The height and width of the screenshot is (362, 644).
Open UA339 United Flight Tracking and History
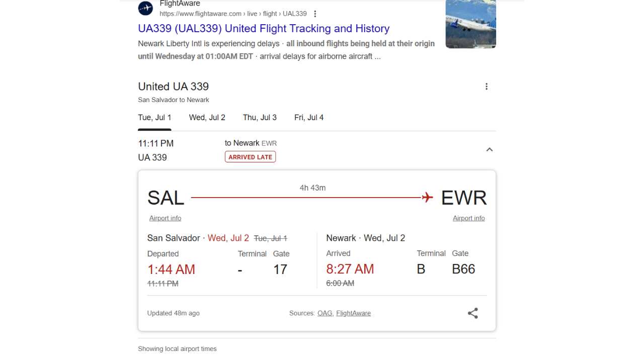pyautogui.click(x=264, y=28)
